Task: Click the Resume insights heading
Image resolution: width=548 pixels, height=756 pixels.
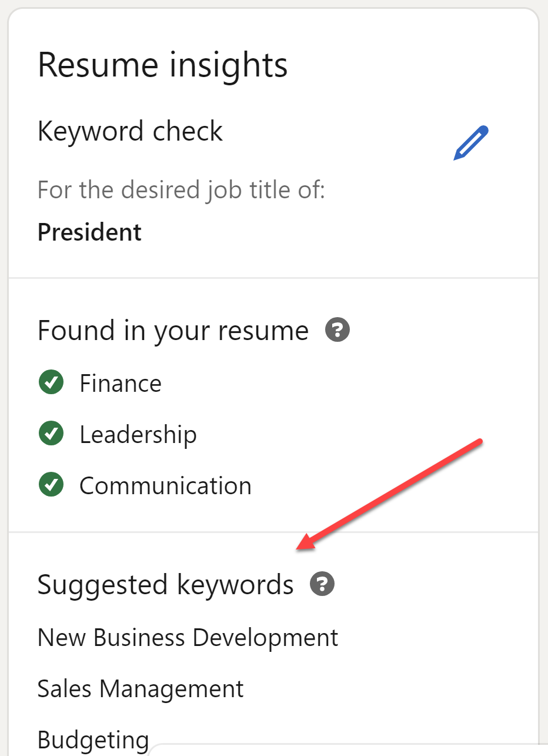Action: click(163, 65)
